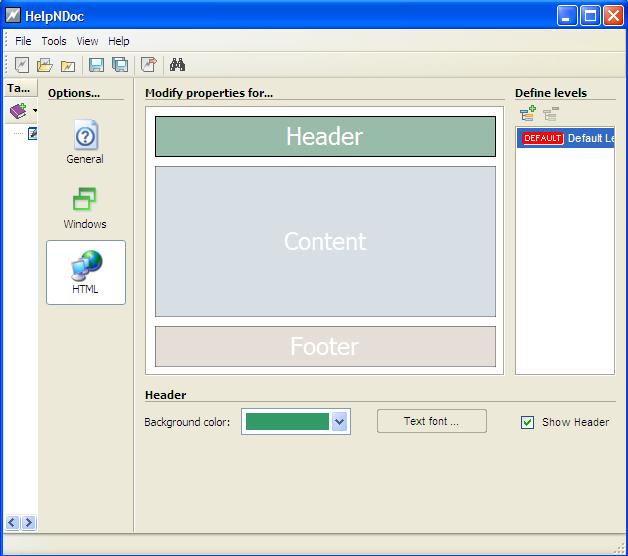Open the General options section
628x556 pixels.
pyautogui.click(x=85, y=142)
